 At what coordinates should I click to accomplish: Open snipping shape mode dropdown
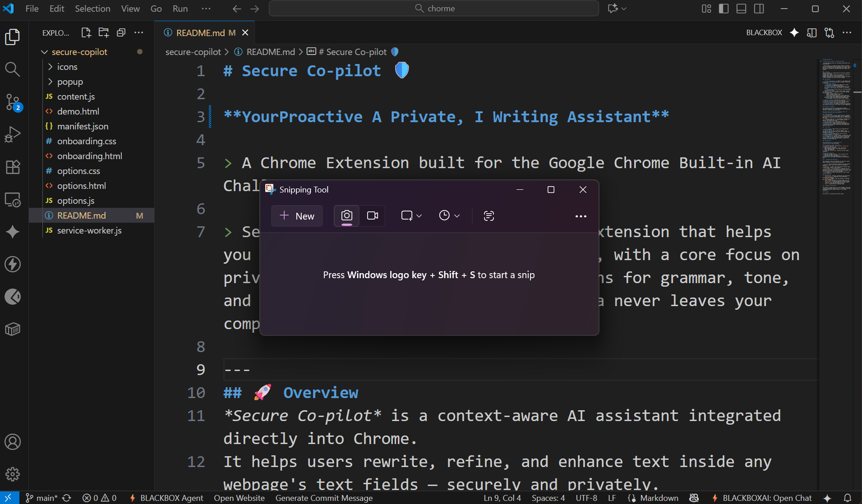pyautogui.click(x=411, y=216)
